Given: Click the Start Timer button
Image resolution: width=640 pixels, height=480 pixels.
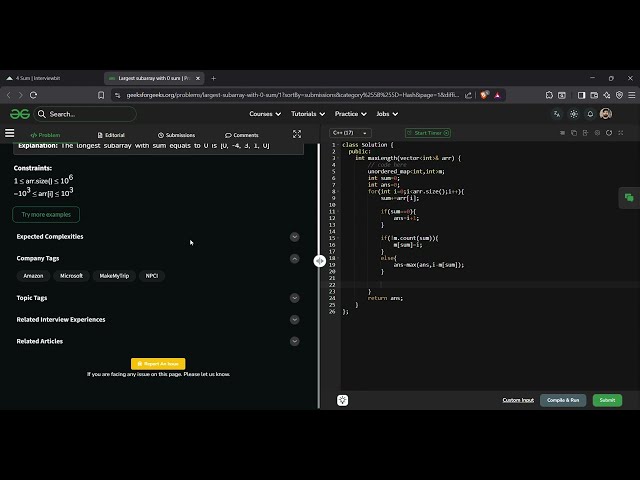Looking at the screenshot, I should pos(428,133).
